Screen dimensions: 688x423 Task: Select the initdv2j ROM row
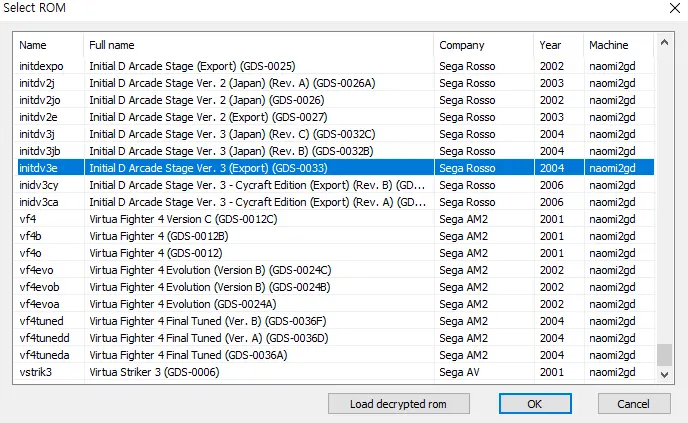(x=335, y=83)
